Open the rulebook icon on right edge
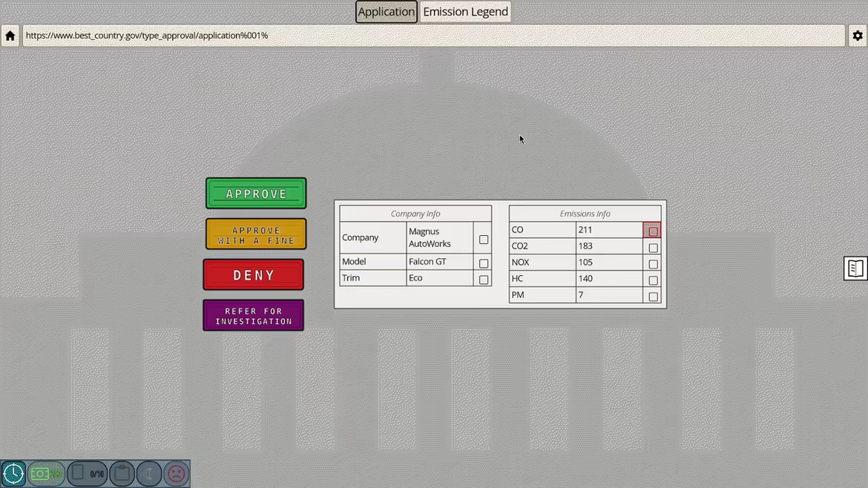 coord(855,268)
